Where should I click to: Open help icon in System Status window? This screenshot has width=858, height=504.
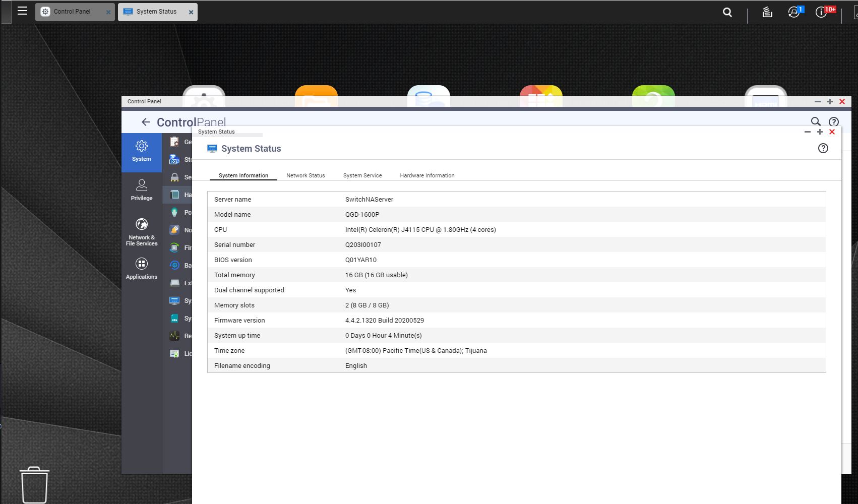point(823,148)
